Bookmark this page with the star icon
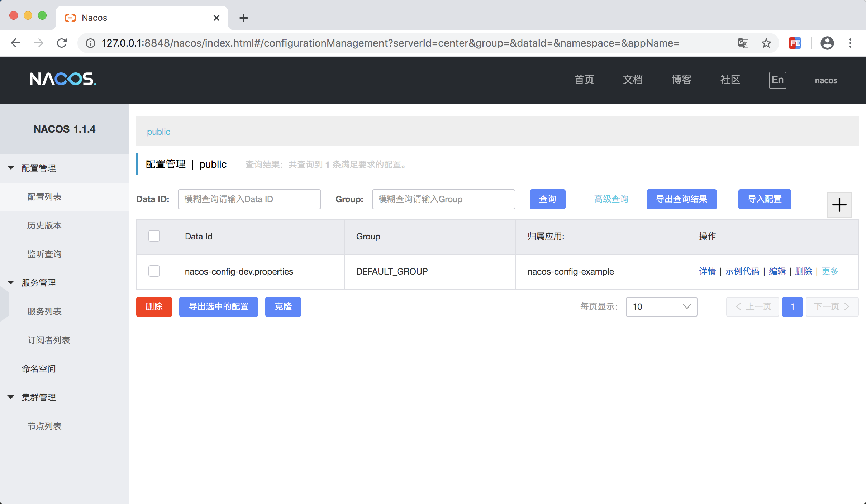The width and height of the screenshot is (866, 504). 766,43
